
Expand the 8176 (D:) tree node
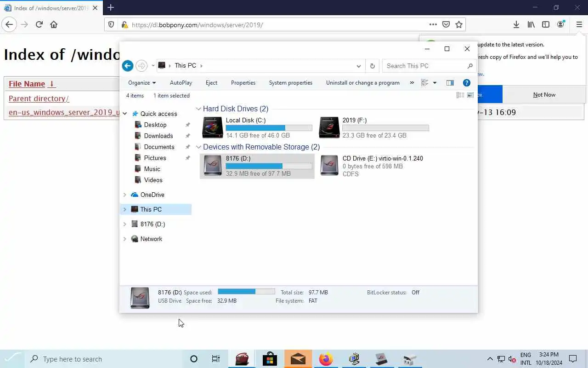(124, 224)
